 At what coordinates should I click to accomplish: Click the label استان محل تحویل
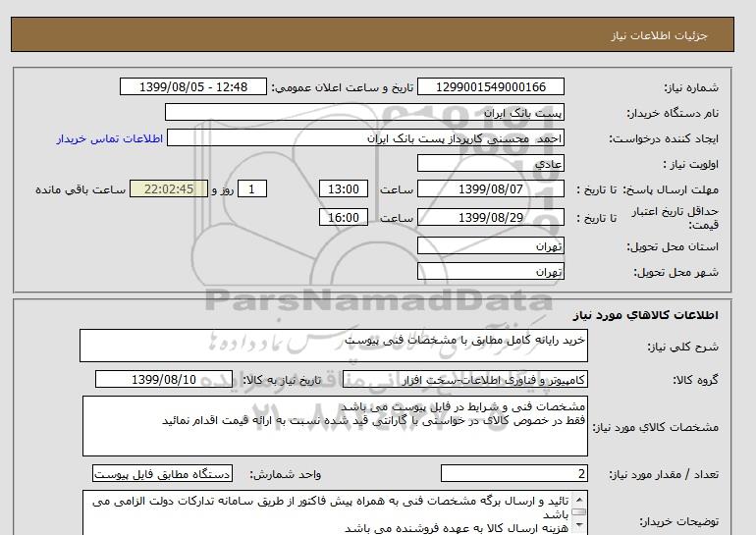(x=673, y=246)
